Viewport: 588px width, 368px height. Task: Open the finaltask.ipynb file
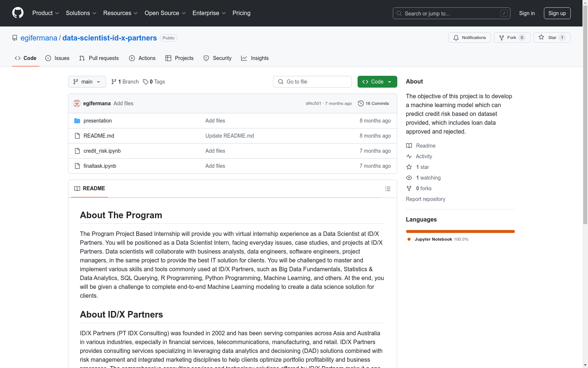pyautogui.click(x=100, y=166)
